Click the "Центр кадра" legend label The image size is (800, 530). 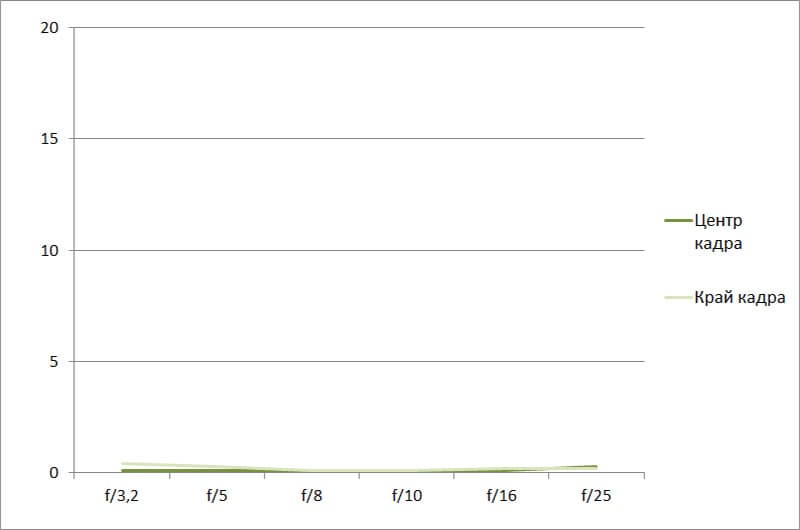pos(718,230)
